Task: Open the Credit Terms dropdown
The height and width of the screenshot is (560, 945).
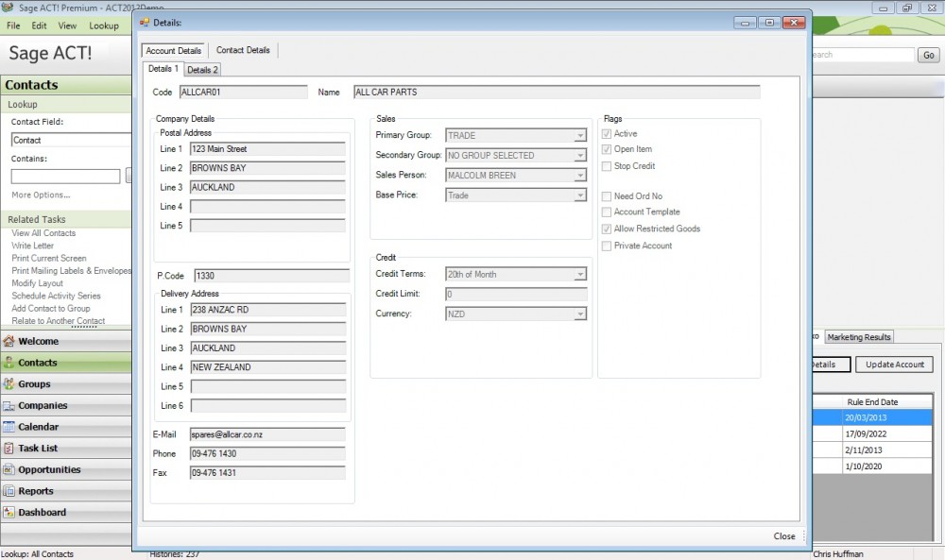Action: (580, 274)
